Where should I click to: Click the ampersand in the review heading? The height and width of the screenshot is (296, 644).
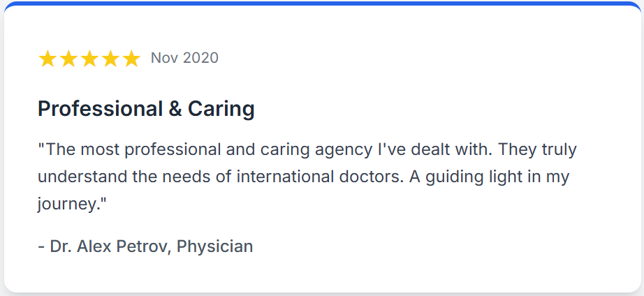(175, 109)
